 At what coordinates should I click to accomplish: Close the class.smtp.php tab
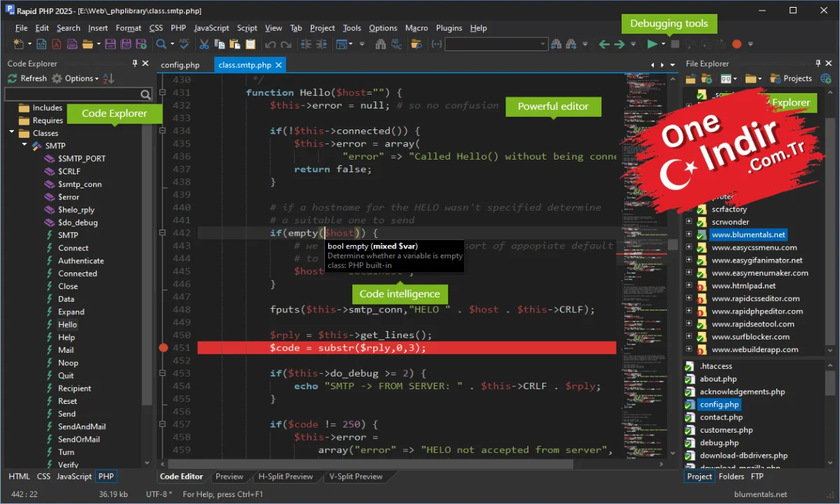[x=278, y=65]
